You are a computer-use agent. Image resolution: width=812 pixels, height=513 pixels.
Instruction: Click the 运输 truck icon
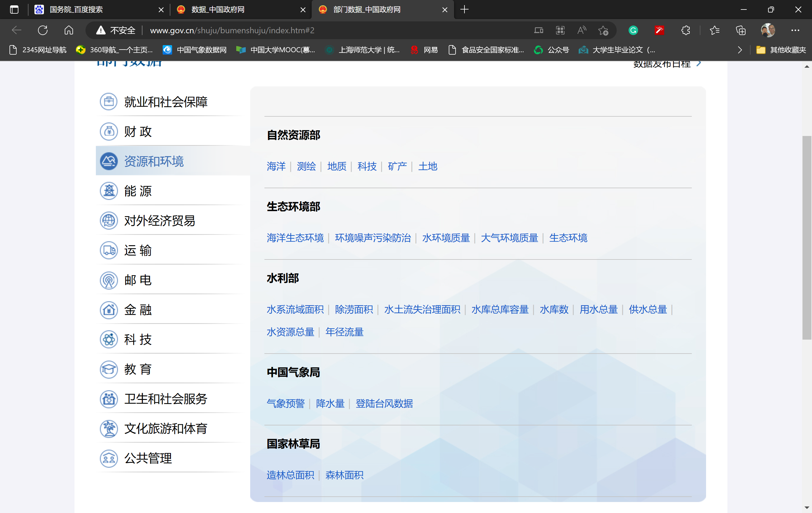pyautogui.click(x=108, y=250)
